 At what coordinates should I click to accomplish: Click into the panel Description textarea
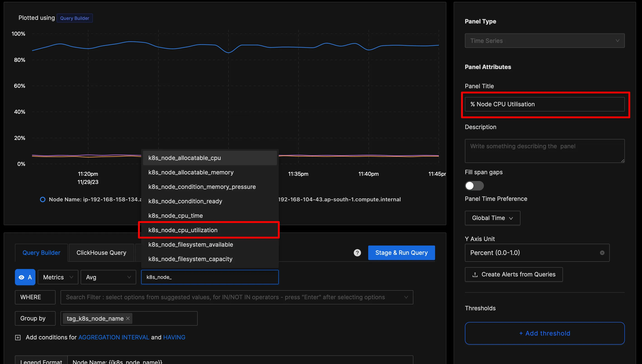pos(544,151)
